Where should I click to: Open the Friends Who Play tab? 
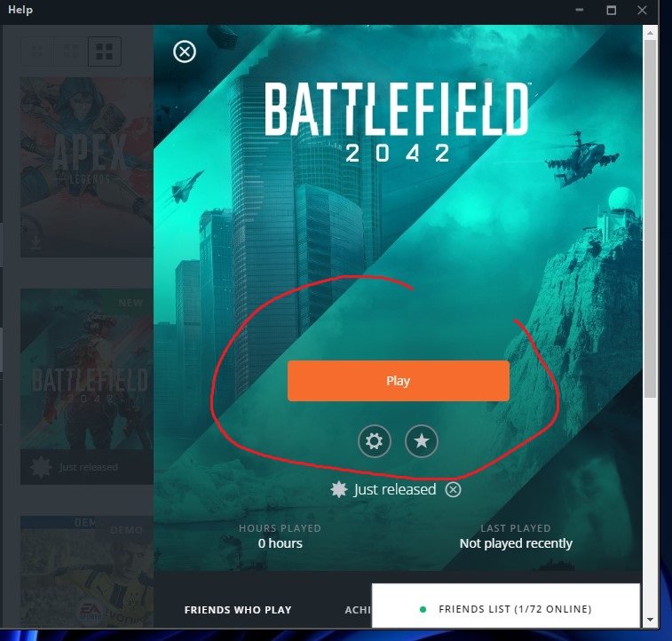(x=238, y=610)
